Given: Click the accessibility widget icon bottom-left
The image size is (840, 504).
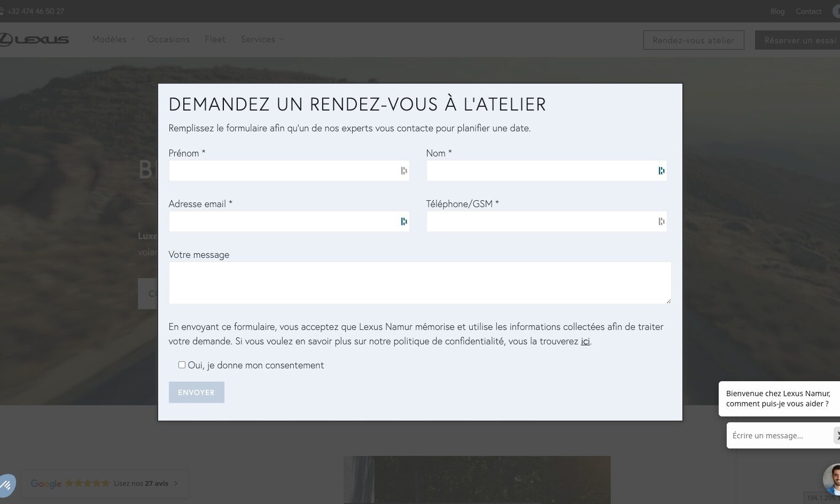Looking at the screenshot, I should (6, 485).
